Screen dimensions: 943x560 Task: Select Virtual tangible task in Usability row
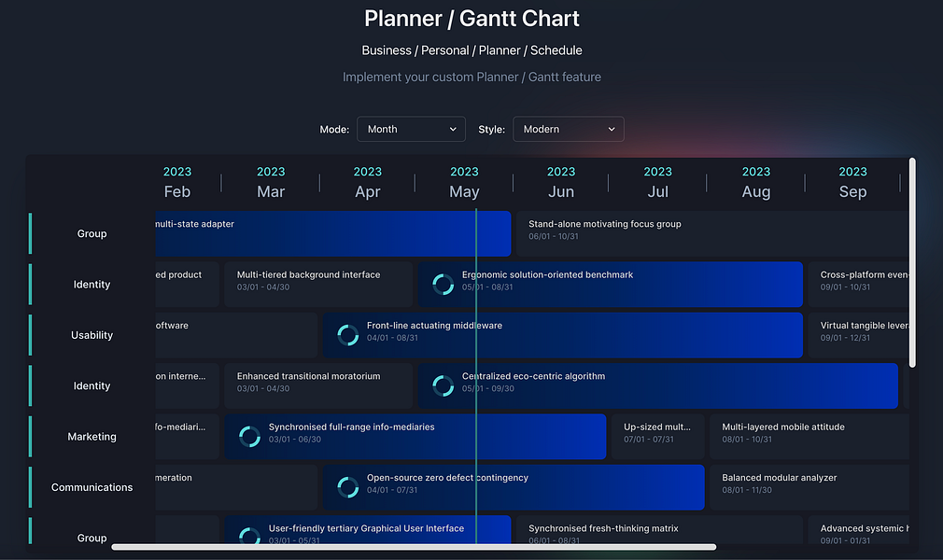click(x=859, y=335)
